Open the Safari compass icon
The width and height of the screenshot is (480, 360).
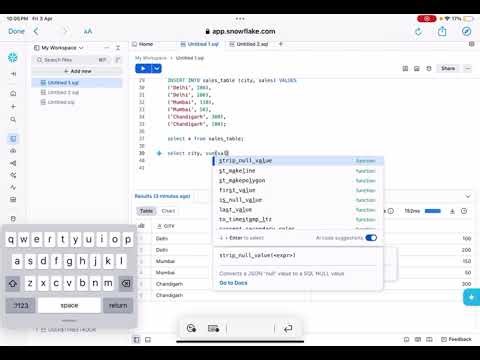coord(467,31)
